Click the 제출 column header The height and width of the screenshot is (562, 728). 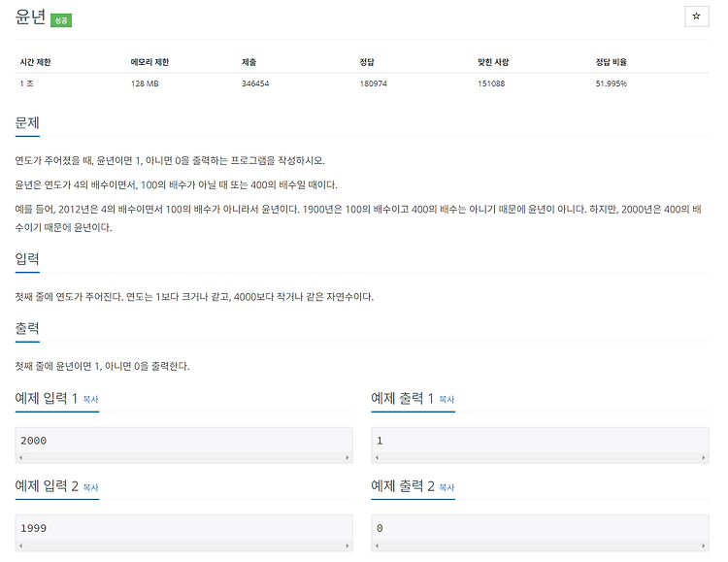coord(248,62)
